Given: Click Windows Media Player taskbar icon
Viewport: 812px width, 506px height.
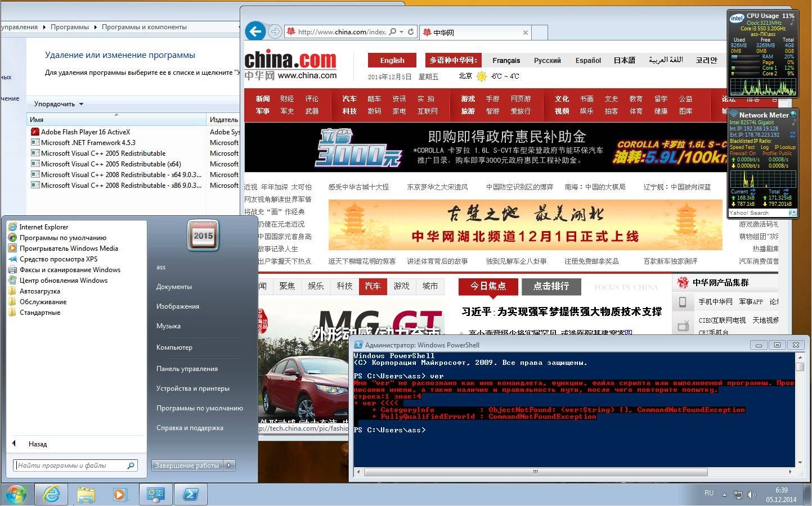Looking at the screenshot, I should (x=120, y=495).
